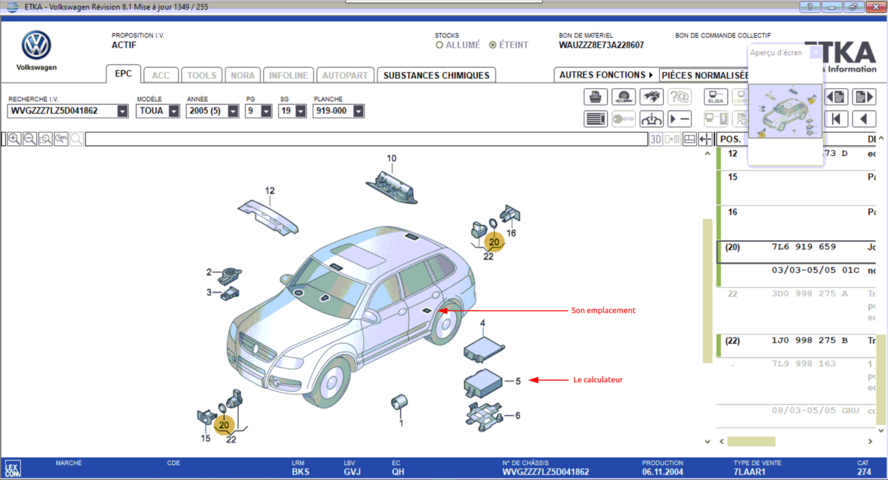Select the ALLUMÉ stocks radio button
The width and height of the screenshot is (888, 480).
pyautogui.click(x=439, y=45)
